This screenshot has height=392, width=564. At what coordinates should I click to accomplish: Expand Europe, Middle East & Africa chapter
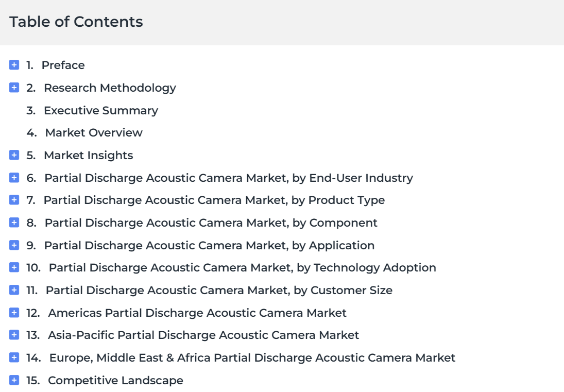click(x=14, y=357)
